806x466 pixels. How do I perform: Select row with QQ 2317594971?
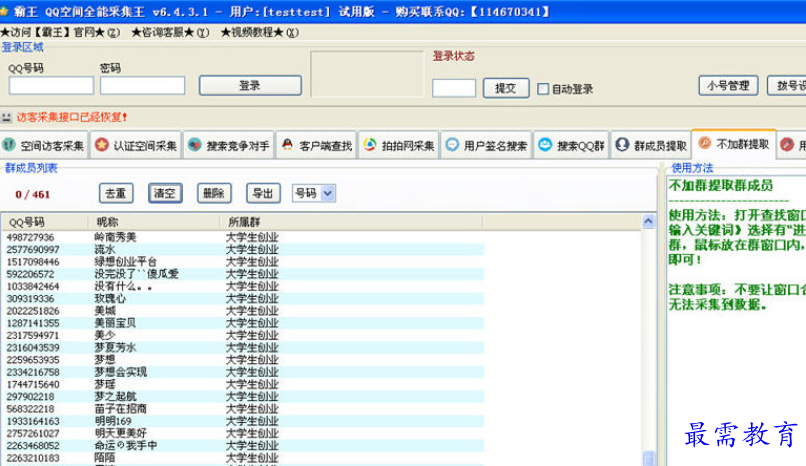[x=243, y=335]
